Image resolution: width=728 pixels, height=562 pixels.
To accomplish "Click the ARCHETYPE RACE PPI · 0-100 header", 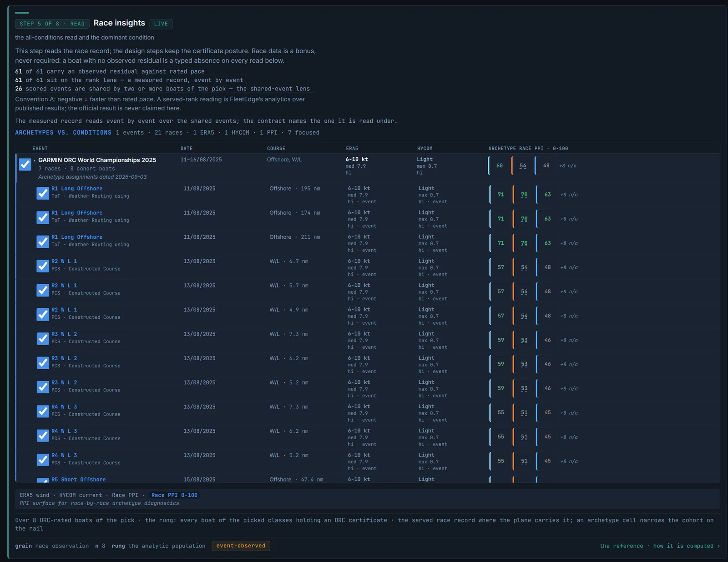I will [528, 149].
